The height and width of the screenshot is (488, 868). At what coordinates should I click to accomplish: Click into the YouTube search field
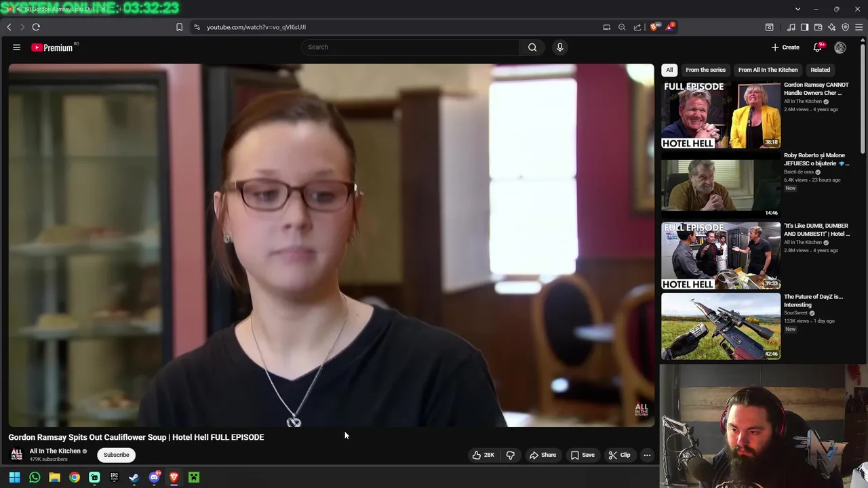coord(411,47)
